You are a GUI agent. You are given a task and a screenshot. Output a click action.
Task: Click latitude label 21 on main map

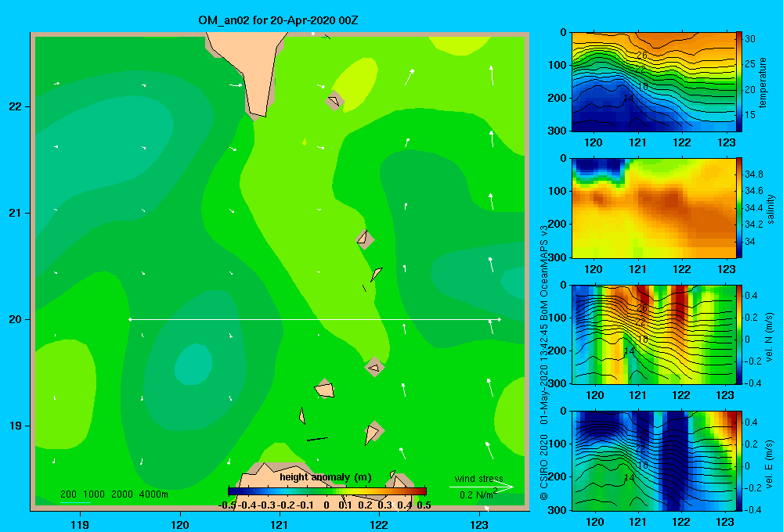coord(16,213)
